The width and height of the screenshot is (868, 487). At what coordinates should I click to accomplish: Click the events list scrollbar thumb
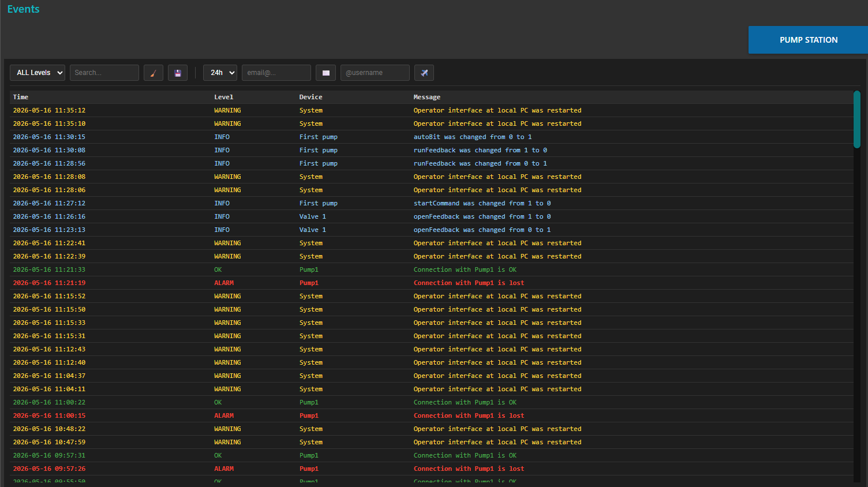(857, 119)
